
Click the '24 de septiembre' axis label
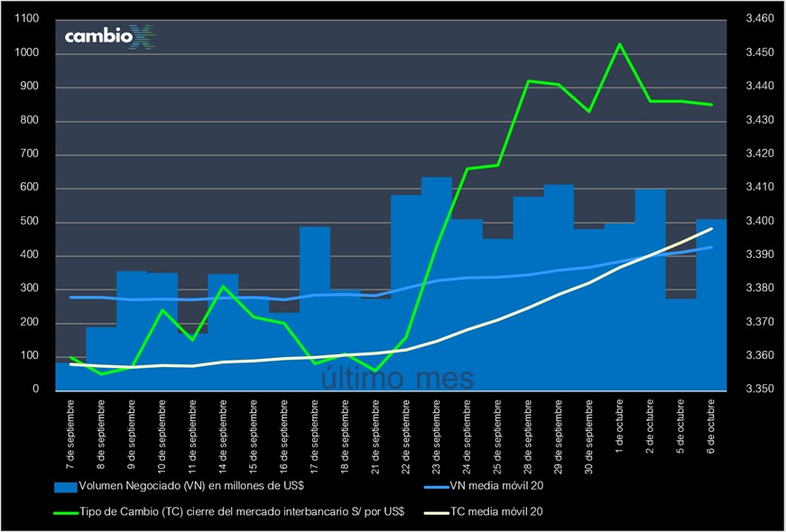point(467,436)
